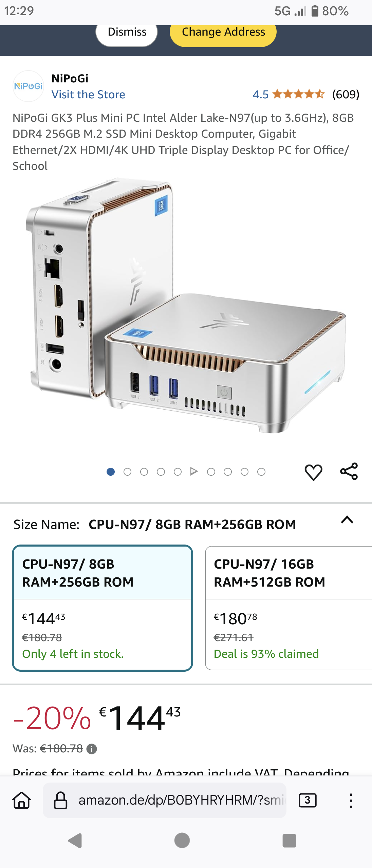The width and height of the screenshot is (372, 868).
Task: Dismiss the address banner
Action: tap(127, 32)
